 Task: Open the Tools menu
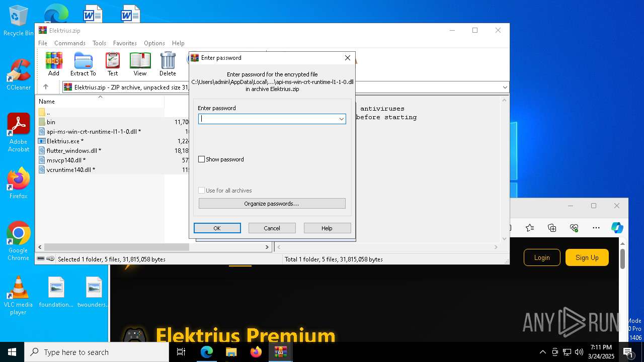(99, 43)
